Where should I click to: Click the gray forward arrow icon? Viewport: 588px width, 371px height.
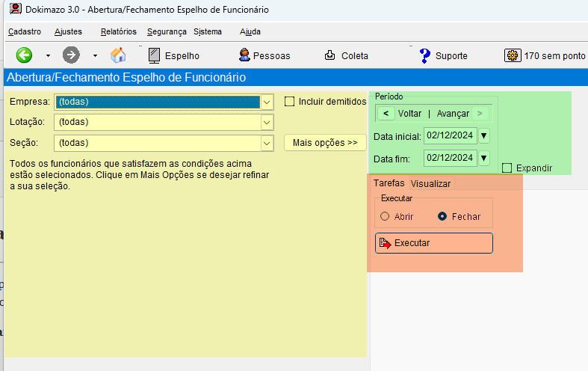coord(71,55)
